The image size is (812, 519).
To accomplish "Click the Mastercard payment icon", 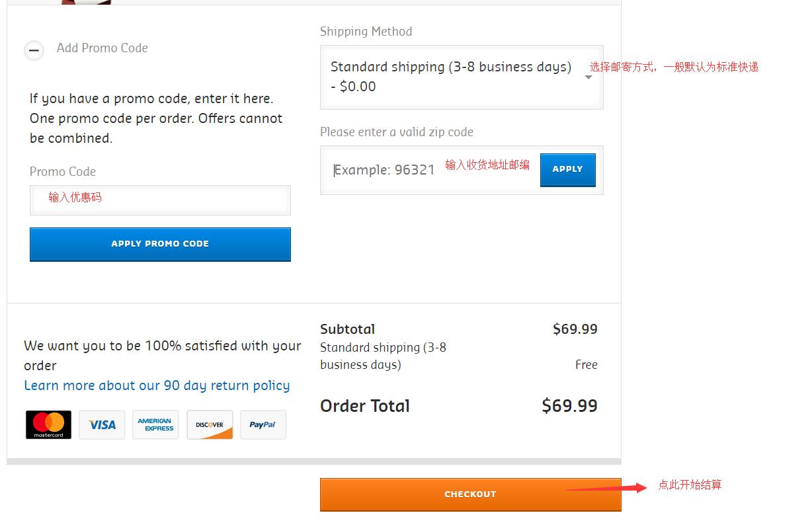I will [x=48, y=424].
